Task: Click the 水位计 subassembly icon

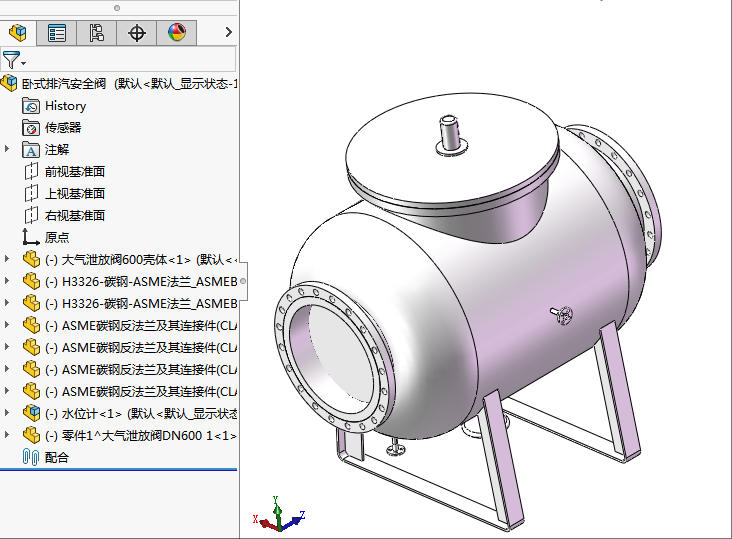Action: [31, 413]
